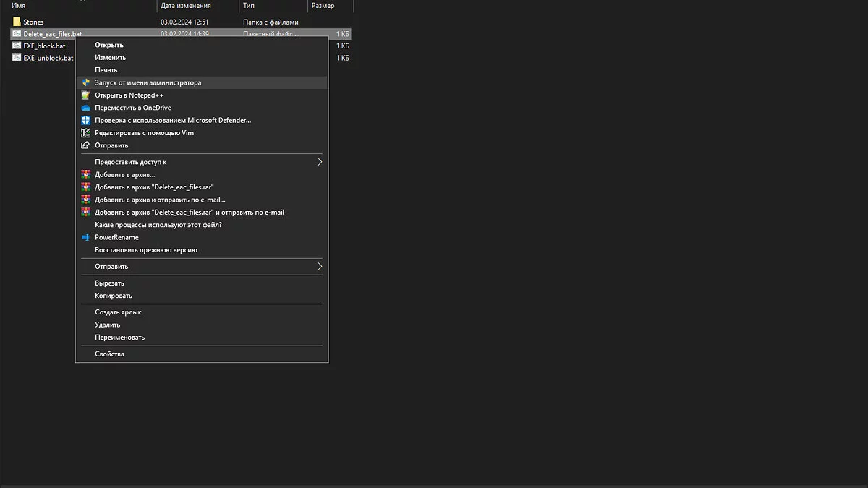Screen dimensions: 868x488
Task: Expand the lower Отправить submenu arrow
Action: pos(320,266)
